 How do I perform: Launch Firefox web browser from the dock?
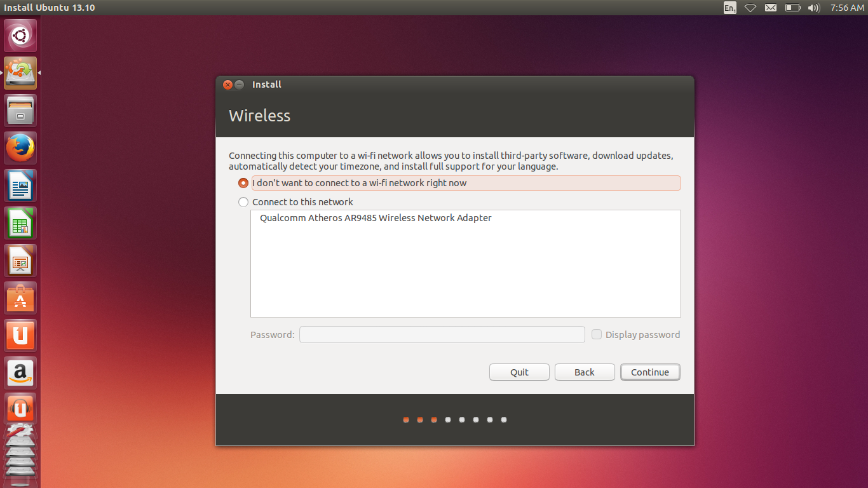pyautogui.click(x=20, y=148)
